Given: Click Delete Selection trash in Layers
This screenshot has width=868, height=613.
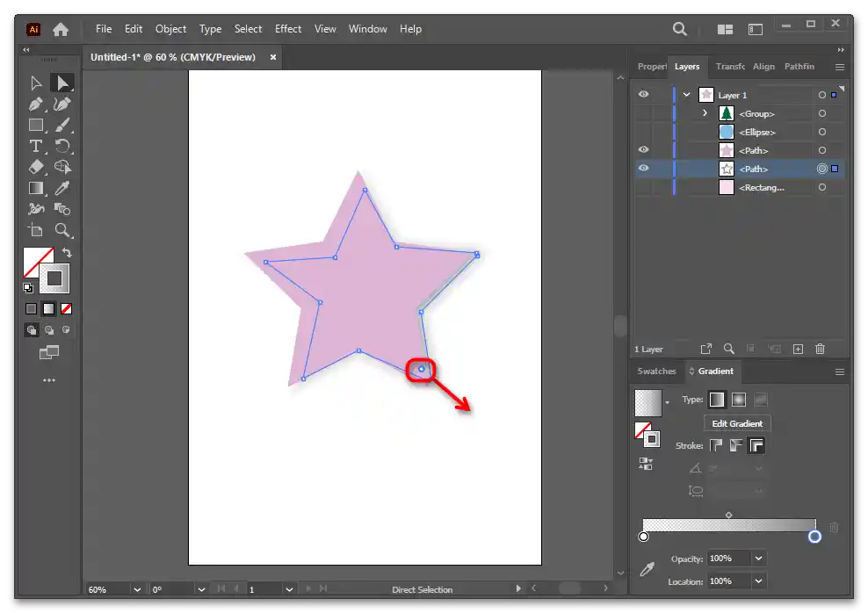Looking at the screenshot, I should coord(820,349).
